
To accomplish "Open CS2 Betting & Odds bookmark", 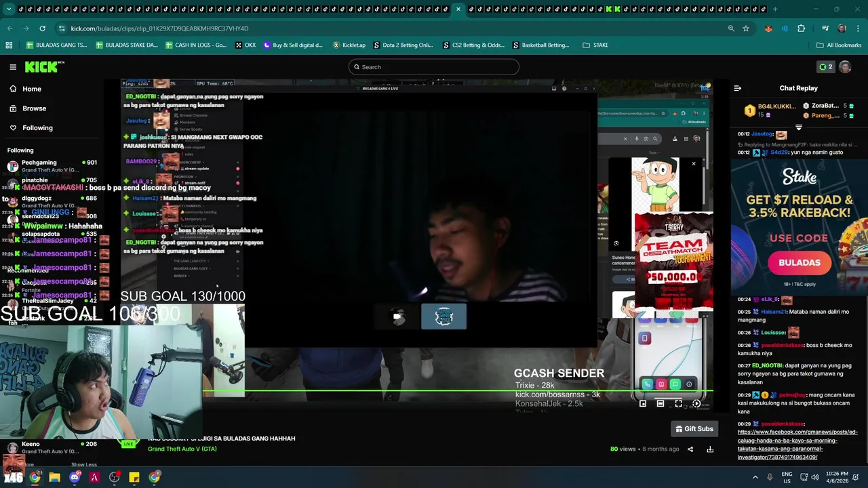I will pyautogui.click(x=473, y=45).
